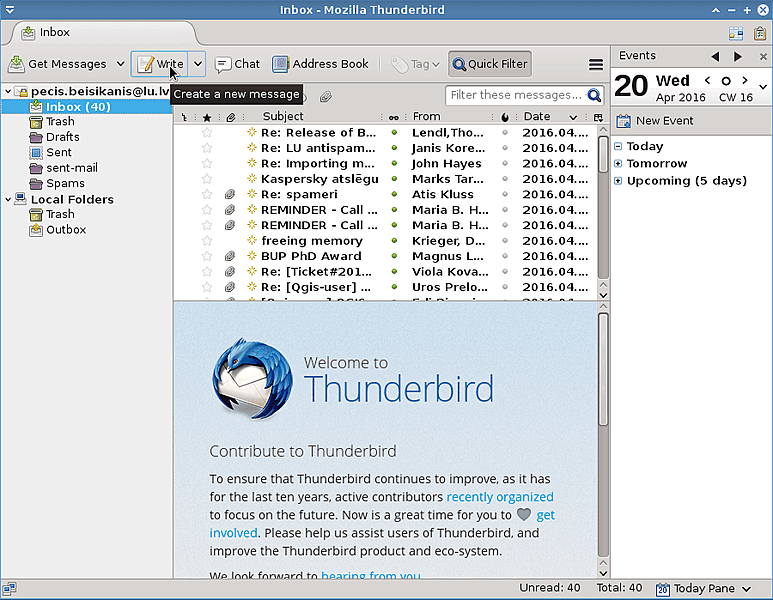Click the Filter these messages search field
773x600 pixels.
[x=516, y=95]
